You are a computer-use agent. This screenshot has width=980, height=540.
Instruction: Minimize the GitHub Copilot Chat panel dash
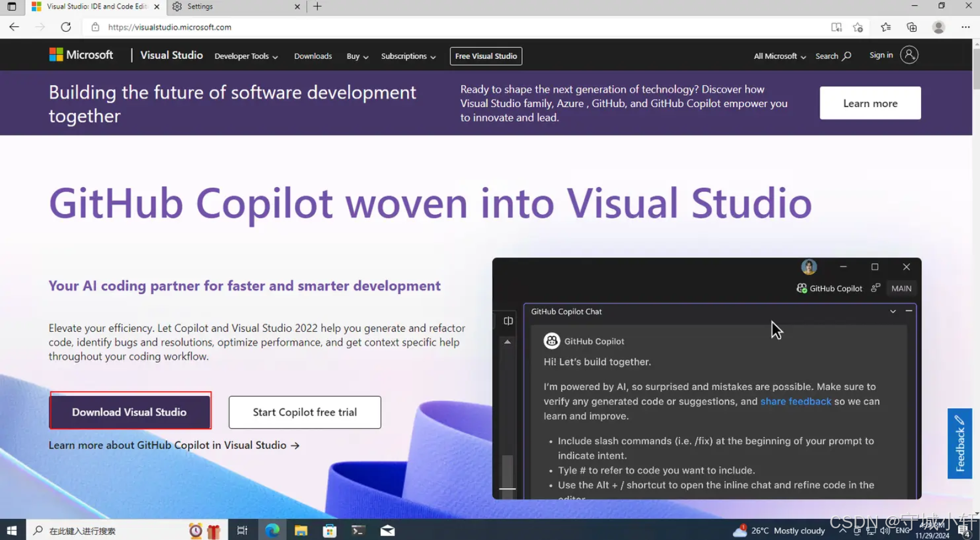point(909,311)
